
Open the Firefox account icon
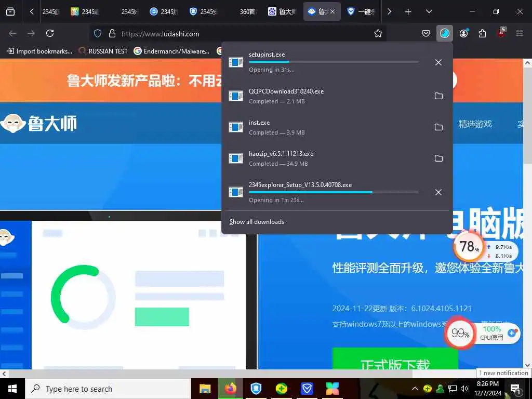(464, 33)
